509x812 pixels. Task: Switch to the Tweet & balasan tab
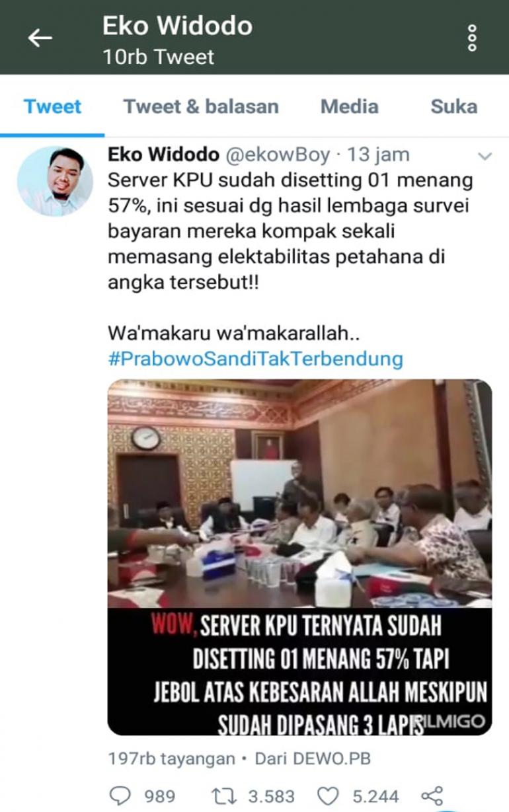pos(201,106)
